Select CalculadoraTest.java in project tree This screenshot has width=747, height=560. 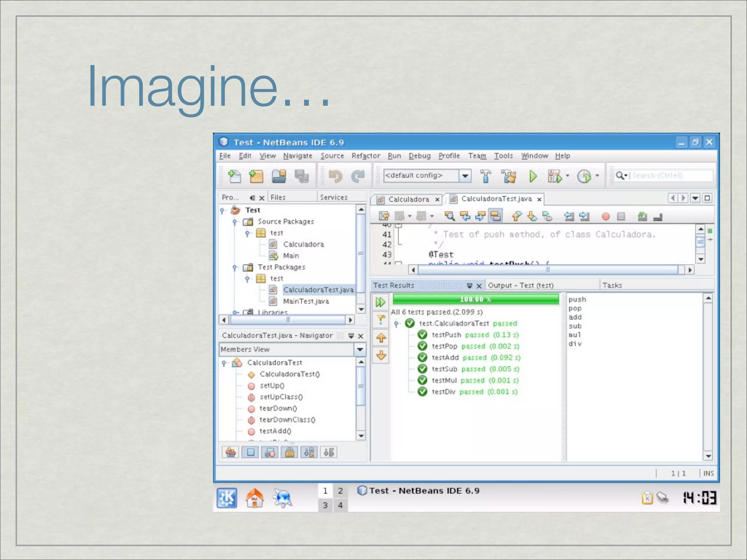(x=318, y=290)
